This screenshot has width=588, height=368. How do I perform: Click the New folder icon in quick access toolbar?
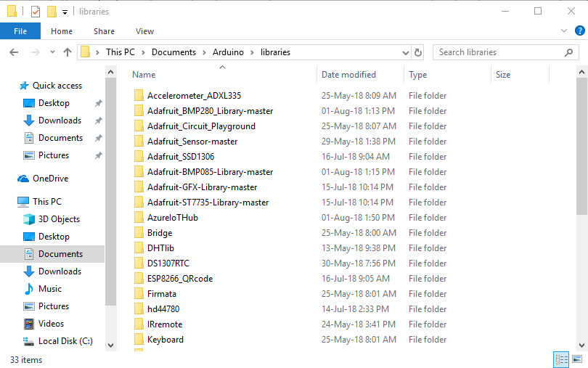52,12
